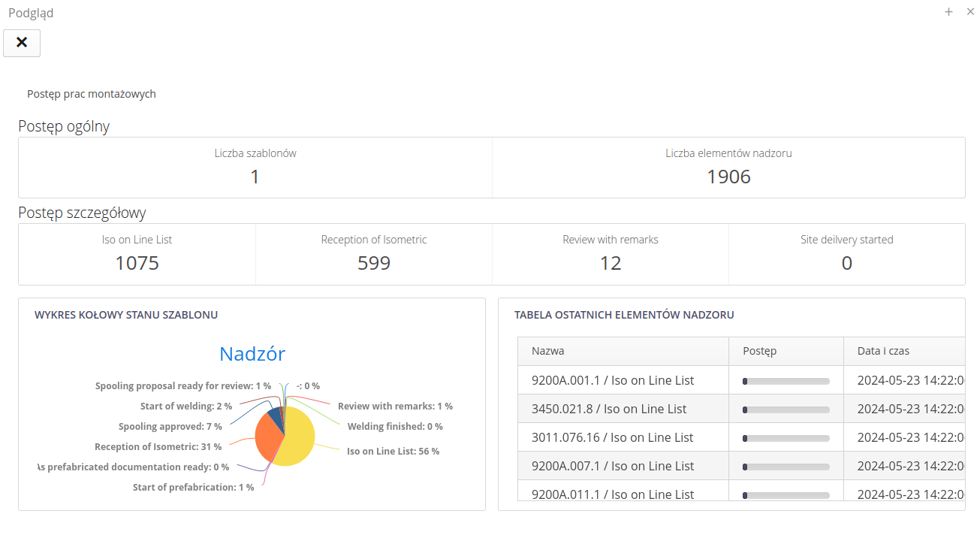
Task: Click the Iso on Line List 1075 tile
Action: (x=137, y=254)
